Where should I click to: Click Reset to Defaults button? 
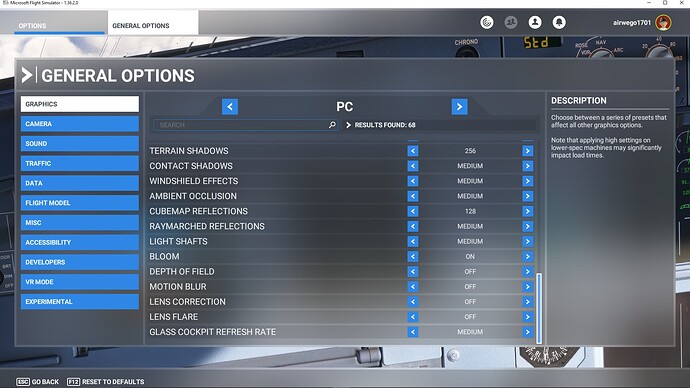pos(106,381)
